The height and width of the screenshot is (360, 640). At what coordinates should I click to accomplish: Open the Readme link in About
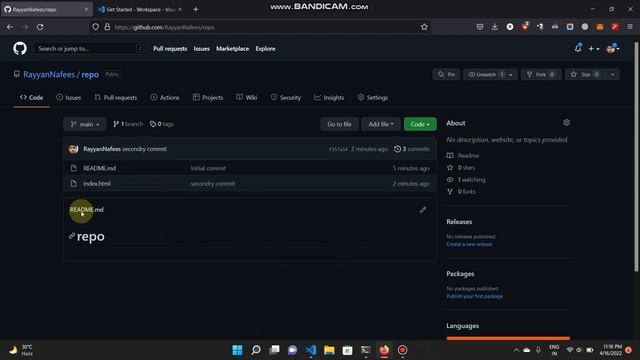click(x=463, y=156)
